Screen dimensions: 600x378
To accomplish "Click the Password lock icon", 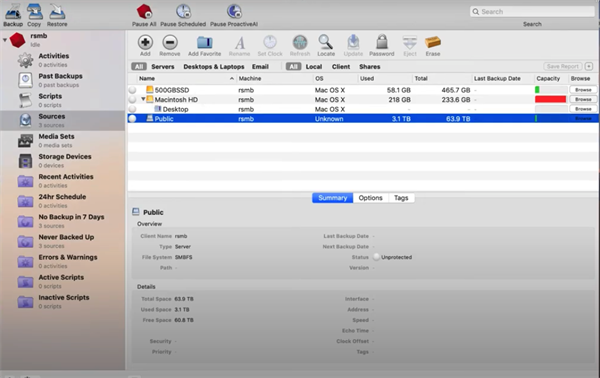I will [x=382, y=42].
